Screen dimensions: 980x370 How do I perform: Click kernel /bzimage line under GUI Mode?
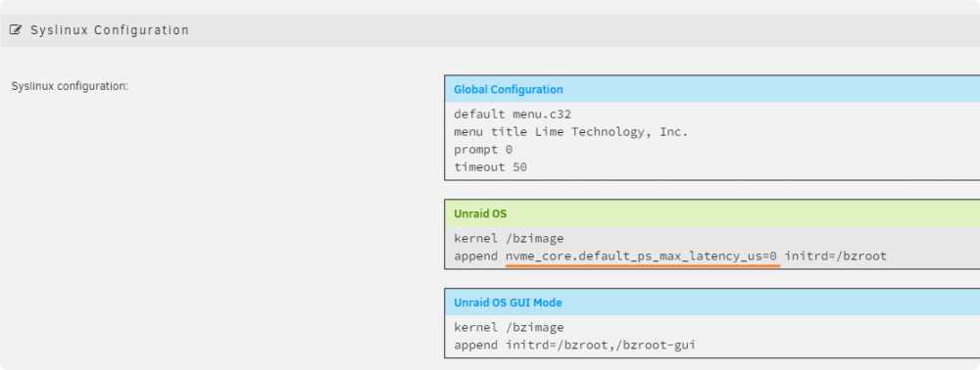coord(509,327)
